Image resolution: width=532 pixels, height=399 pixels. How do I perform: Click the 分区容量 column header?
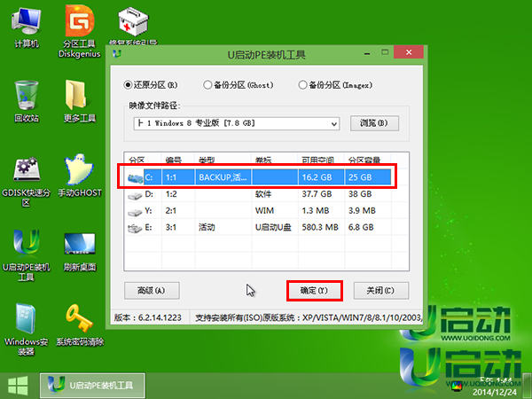pyautogui.click(x=367, y=160)
